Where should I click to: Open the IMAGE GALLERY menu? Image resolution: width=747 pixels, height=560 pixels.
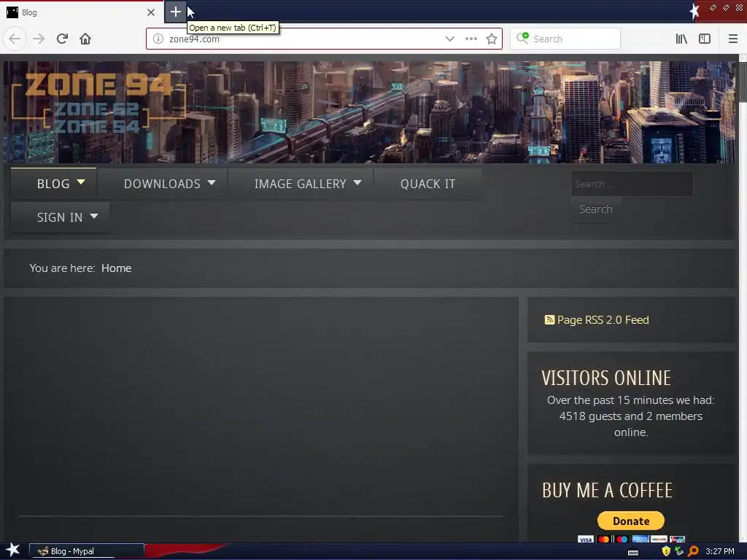coord(300,184)
